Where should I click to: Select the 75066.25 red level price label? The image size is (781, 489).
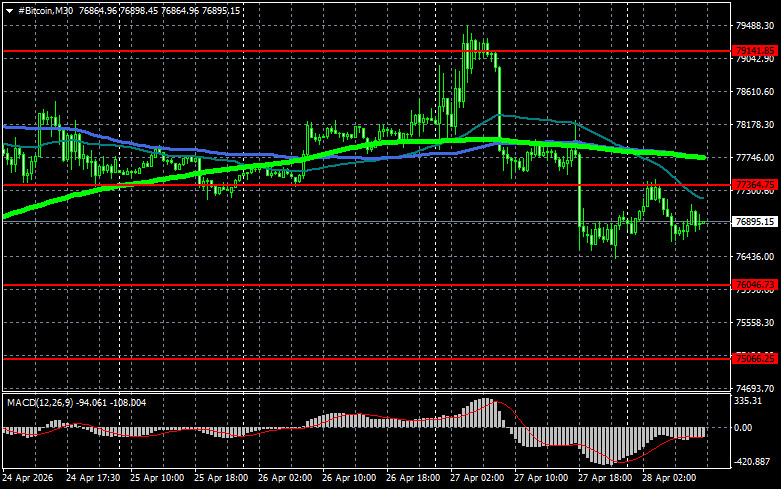pos(755,359)
